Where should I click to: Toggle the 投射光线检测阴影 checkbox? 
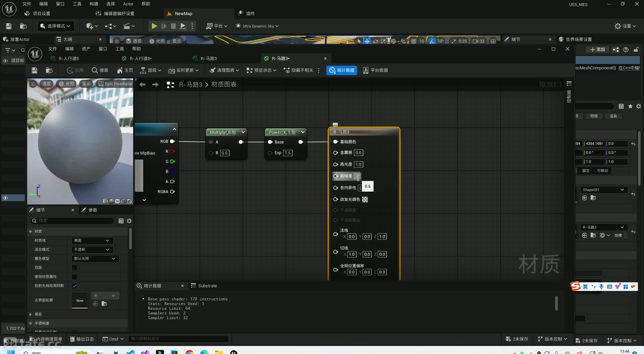[x=74, y=286]
